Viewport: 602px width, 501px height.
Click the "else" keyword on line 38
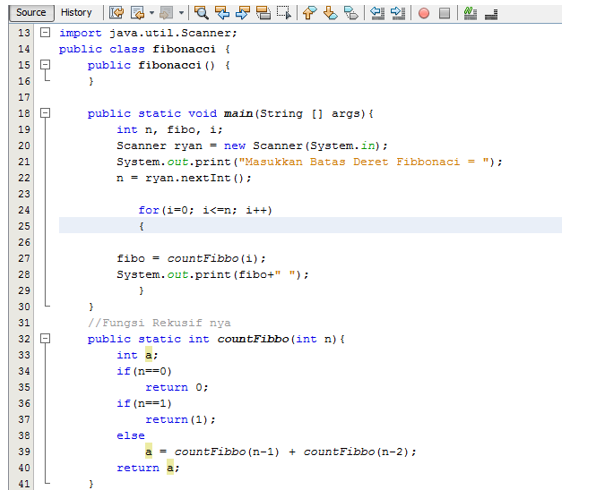(x=131, y=436)
